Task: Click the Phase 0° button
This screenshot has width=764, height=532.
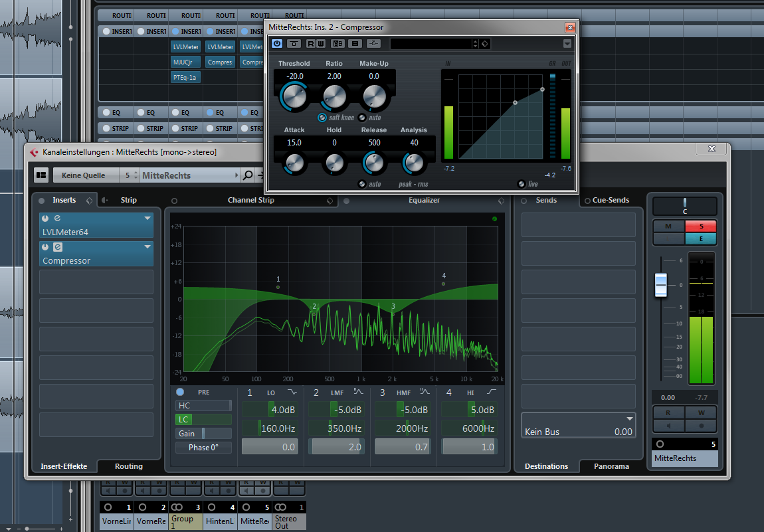Action: coord(204,447)
